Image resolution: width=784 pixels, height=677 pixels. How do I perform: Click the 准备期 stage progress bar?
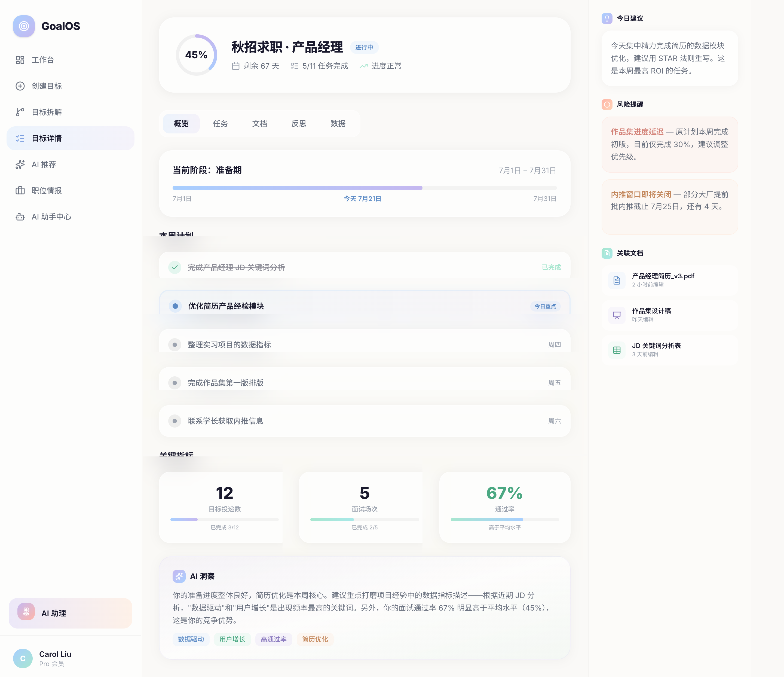click(365, 188)
